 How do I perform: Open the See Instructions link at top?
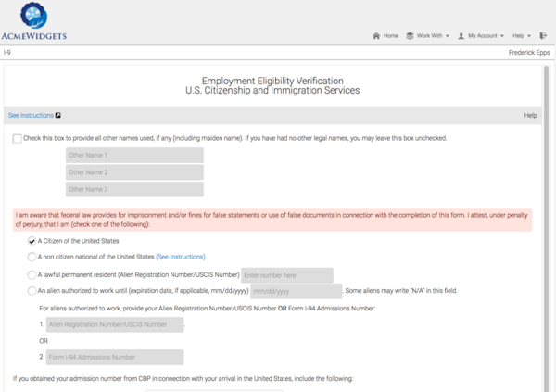pos(31,116)
